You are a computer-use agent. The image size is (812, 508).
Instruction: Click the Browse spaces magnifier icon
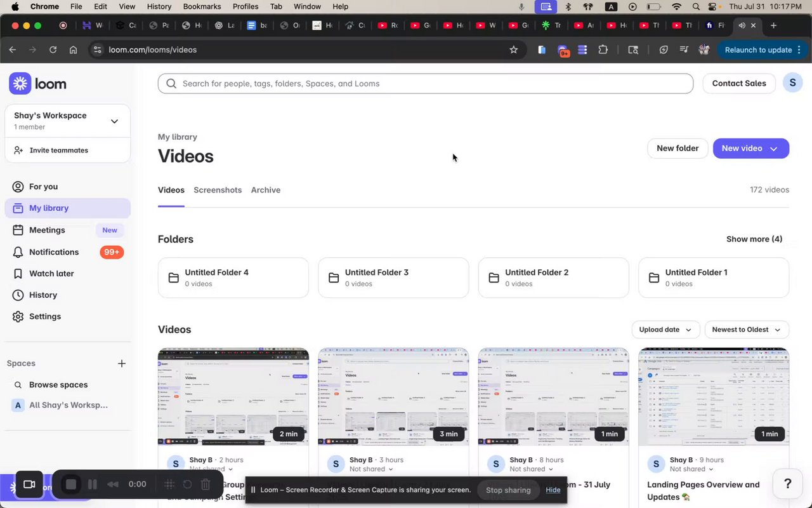(18, 385)
